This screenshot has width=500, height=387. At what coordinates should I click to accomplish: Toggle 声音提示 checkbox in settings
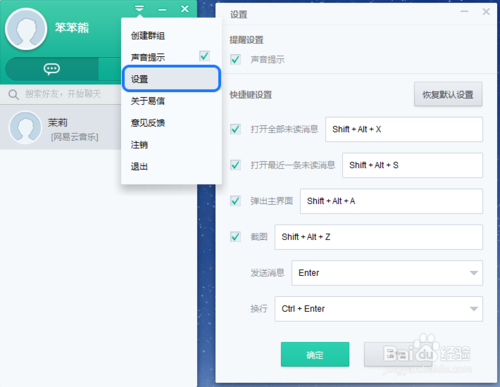[x=235, y=60]
